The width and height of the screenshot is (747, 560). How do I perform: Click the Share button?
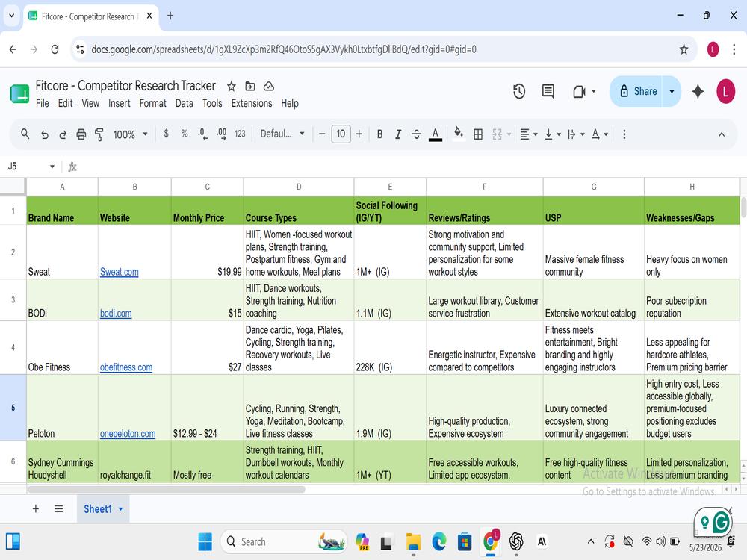638,91
